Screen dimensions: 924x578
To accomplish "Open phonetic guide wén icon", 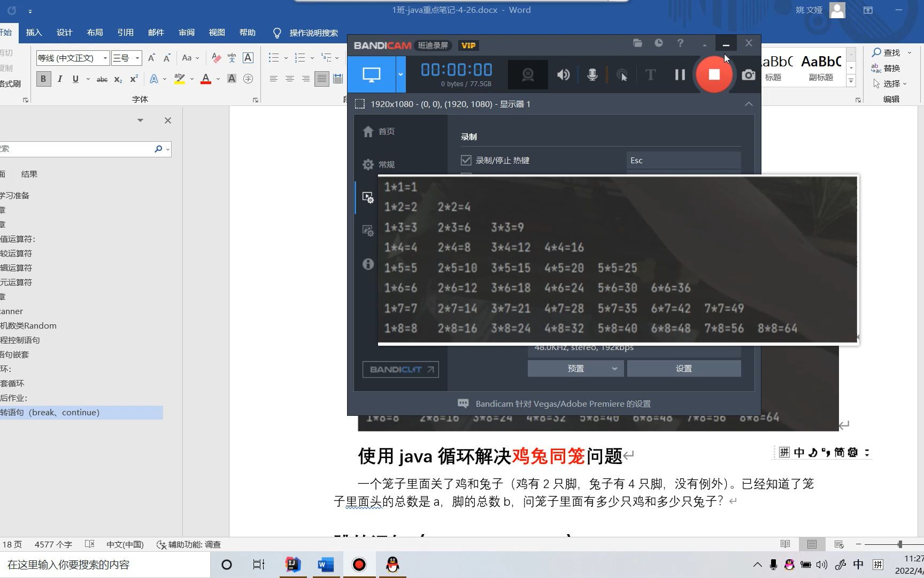I will tap(232, 58).
